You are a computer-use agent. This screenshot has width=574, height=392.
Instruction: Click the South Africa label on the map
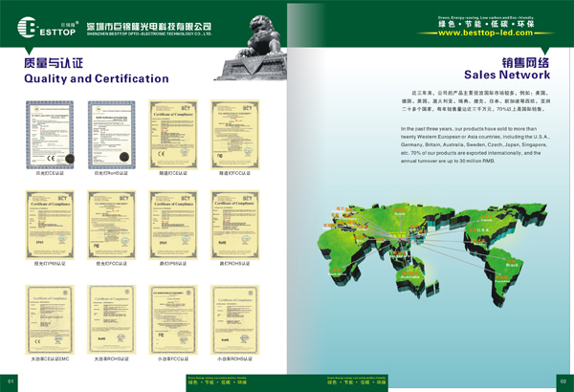pyautogui.click(x=337, y=274)
